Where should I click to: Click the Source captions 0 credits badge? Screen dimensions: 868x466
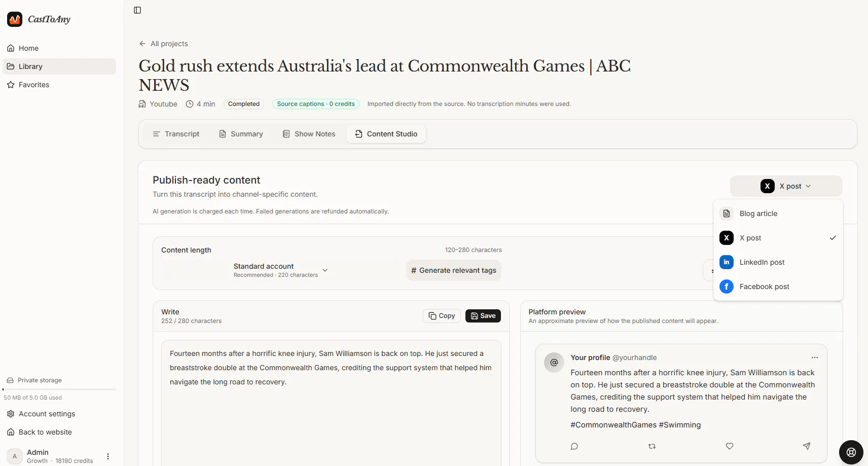point(316,104)
